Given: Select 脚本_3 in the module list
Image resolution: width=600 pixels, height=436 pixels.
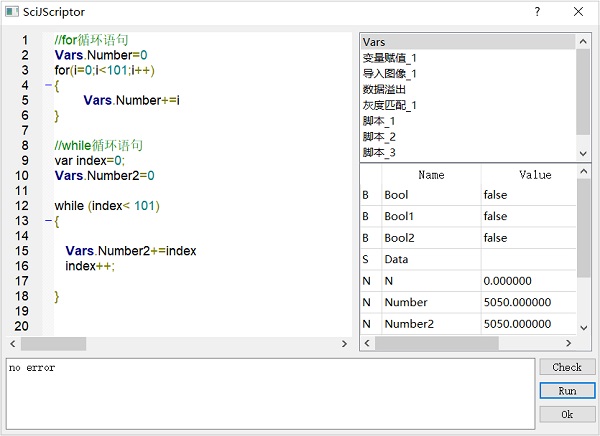Looking at the screenshot, I should [468, 152].
